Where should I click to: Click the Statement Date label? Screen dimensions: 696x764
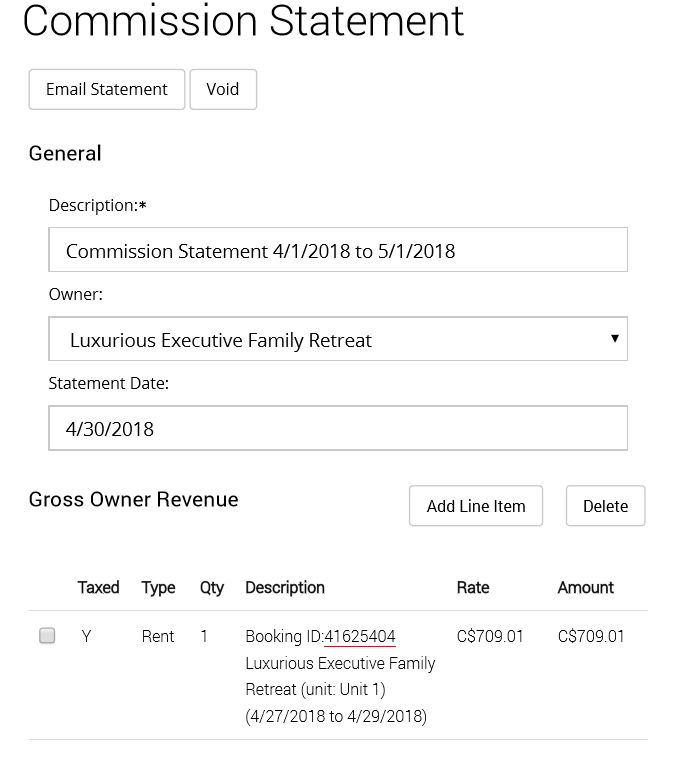[x=109, y=383]
